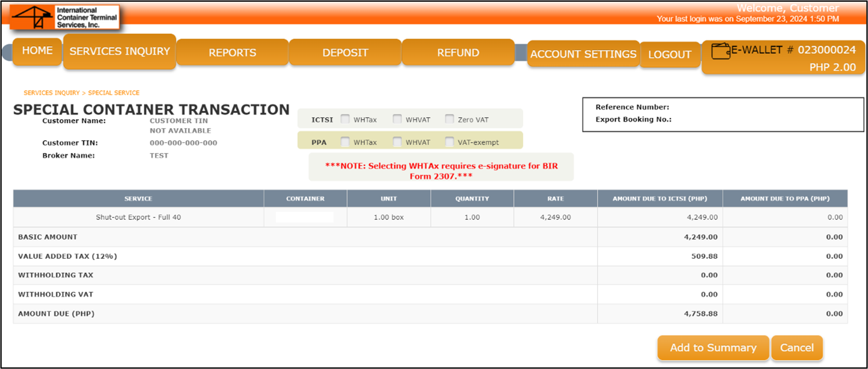Cancel the special container transaction
Screen dimensions: 868x369
click(x=797, y=348)
